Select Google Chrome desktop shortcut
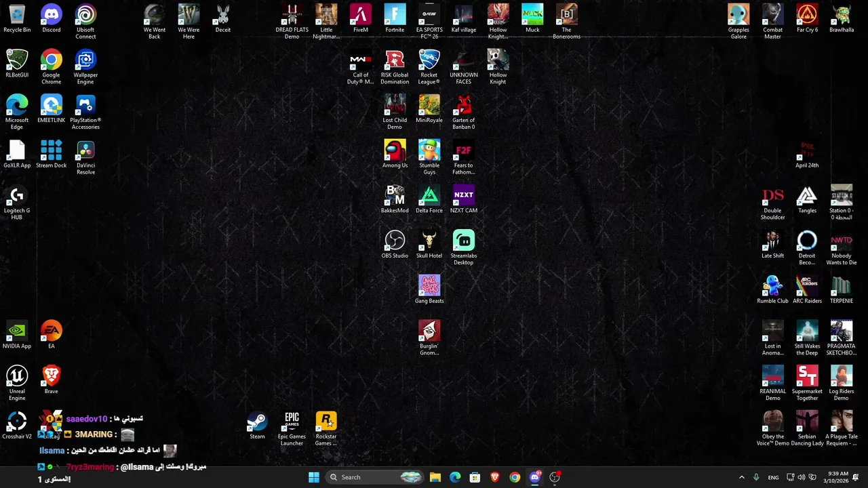868x488 pixels. pyautogui.click(x=52, y=67)
